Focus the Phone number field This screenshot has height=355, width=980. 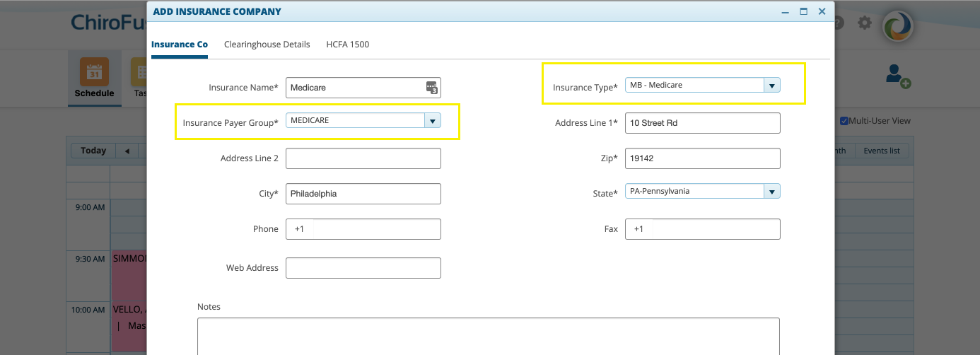pyautogui.click(x=363, y=229)
